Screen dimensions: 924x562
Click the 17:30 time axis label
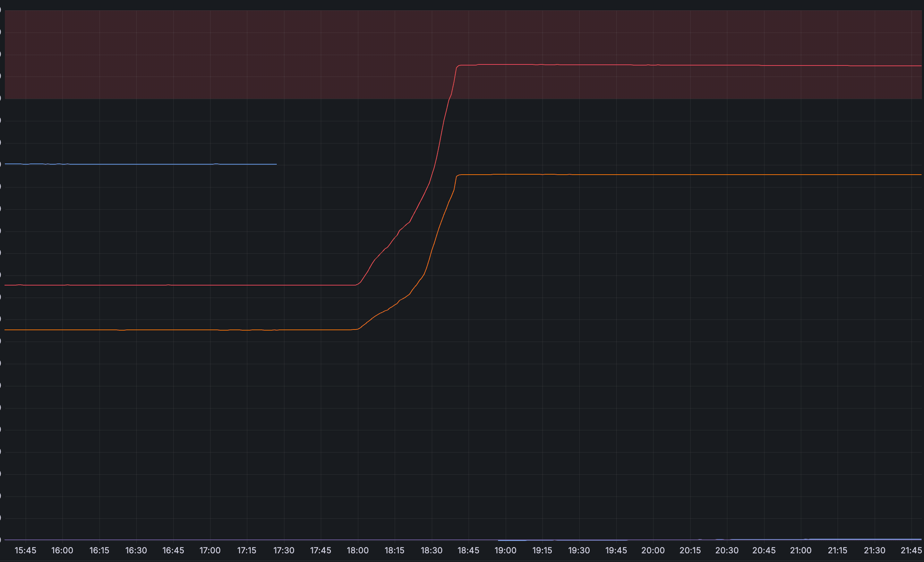[283, 550]
